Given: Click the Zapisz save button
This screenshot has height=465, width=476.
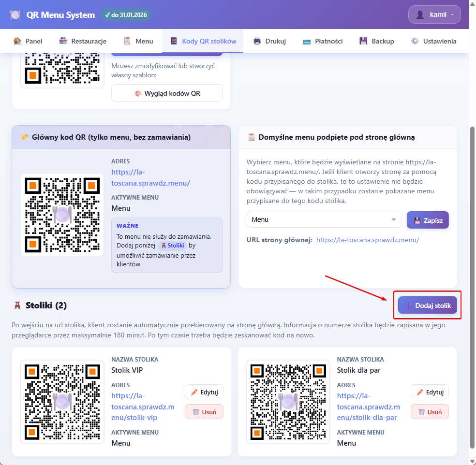Looking at the screenshot, I should (428, 219).
